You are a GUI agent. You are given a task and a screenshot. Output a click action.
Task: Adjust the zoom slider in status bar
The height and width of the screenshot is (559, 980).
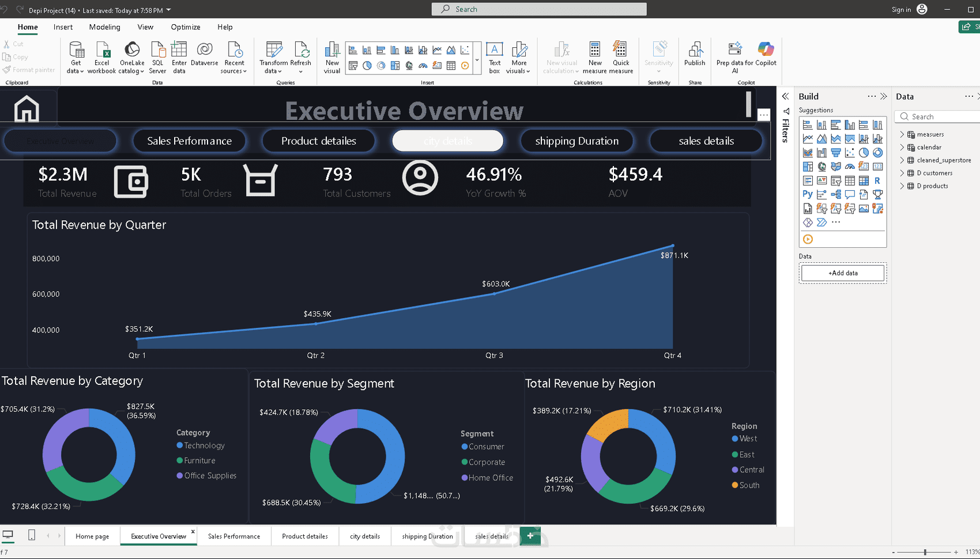pos(925,552)
